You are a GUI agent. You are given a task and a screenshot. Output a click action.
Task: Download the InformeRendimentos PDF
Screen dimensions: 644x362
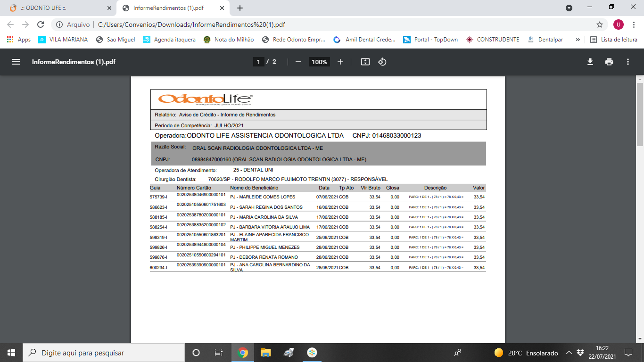[x=590, y=62]
